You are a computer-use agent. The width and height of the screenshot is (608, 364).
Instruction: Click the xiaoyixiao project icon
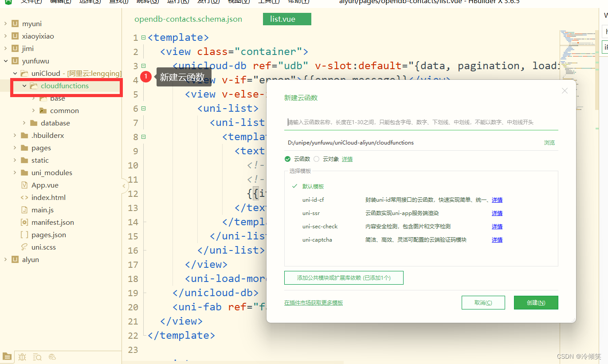click(x=15, y=36)
